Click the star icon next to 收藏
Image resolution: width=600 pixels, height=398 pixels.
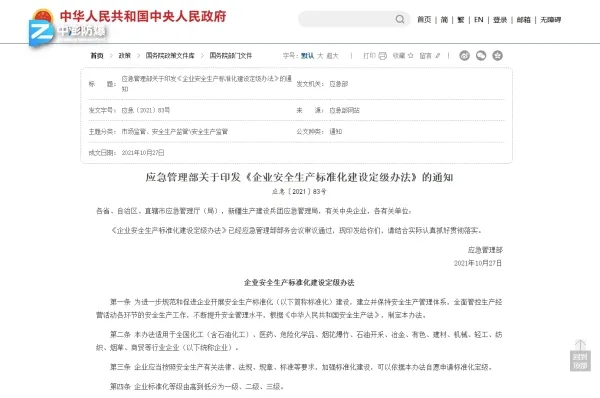pyautogui.click(x=411, y=55)
